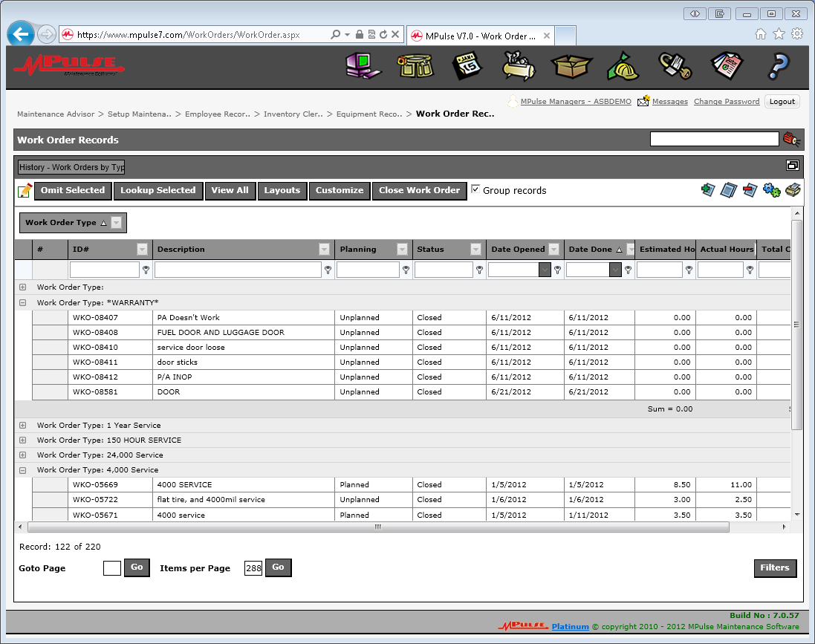Screen dimensions: 815x644
Task: Collapse the *WARRANTY* work order group
Action: click(22, 302)
